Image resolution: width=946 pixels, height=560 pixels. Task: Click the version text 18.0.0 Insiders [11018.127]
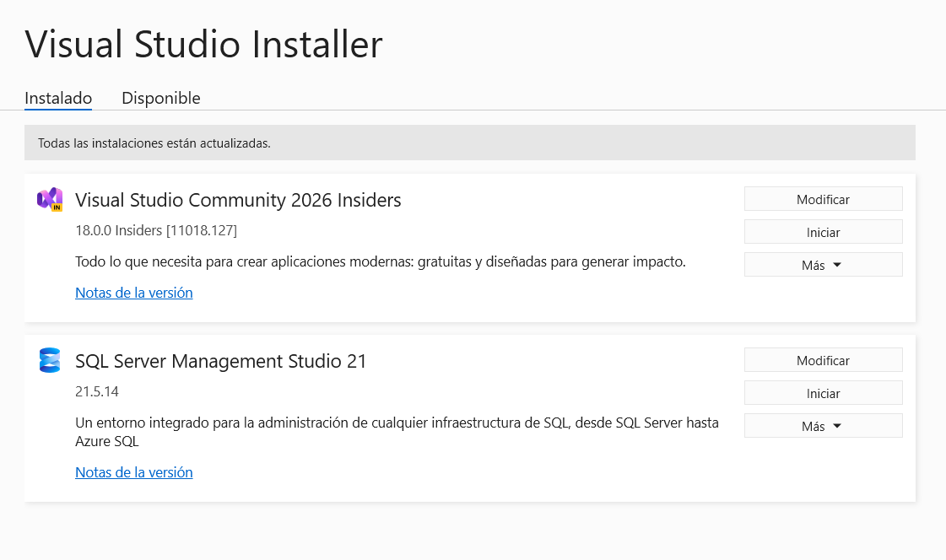pyautogui.click(x=156, y=230)
